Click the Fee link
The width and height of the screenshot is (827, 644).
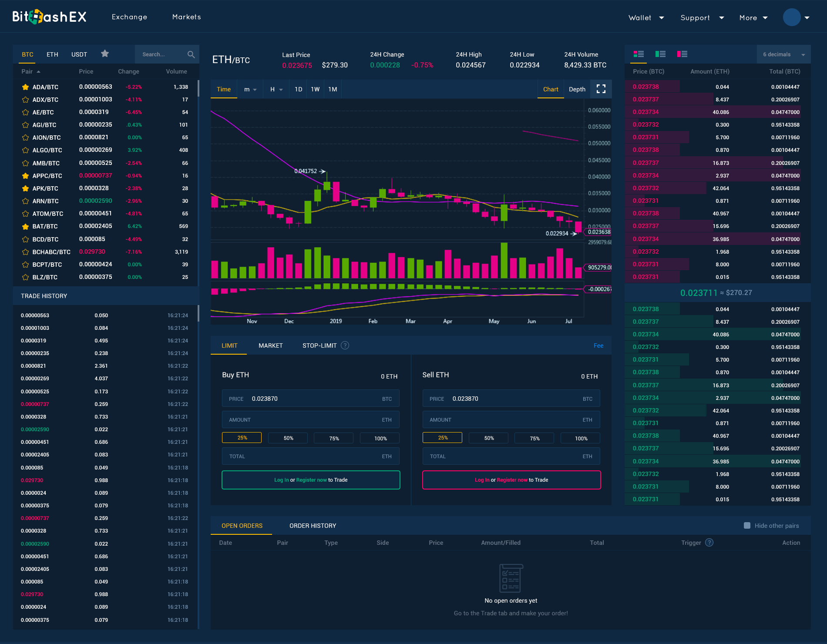click(598, 345)
